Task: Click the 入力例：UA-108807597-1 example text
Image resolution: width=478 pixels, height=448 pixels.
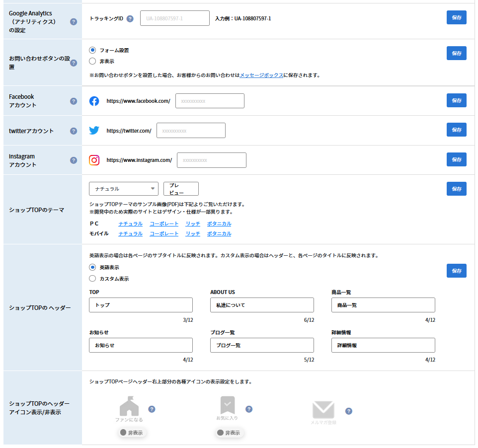Action: click(x=243, y=18)
